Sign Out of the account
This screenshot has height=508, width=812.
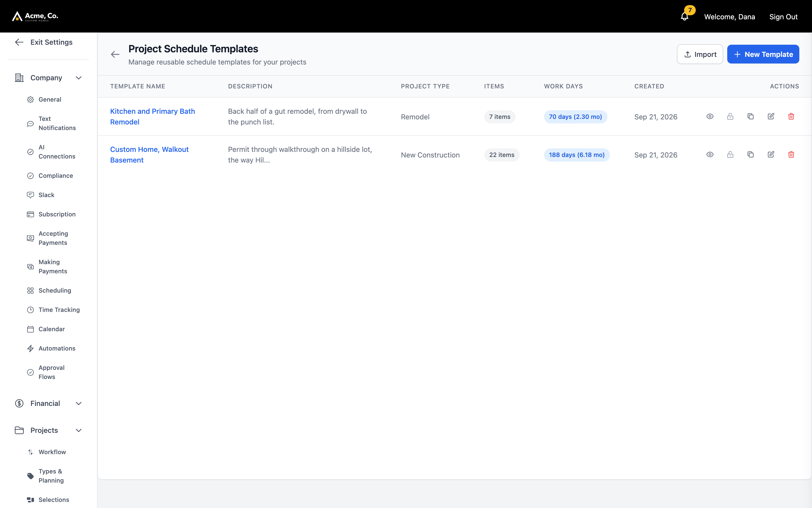point(783,17)
